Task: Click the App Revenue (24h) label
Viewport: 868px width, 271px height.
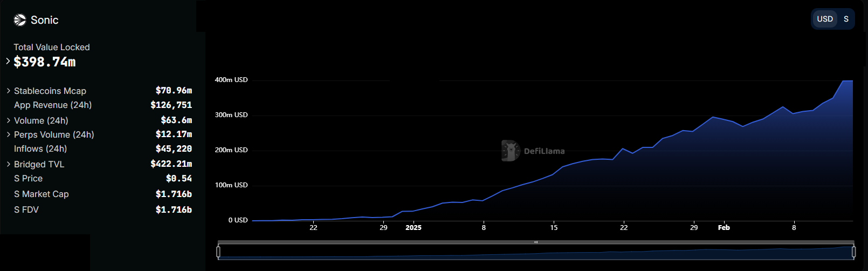Action: (x=53, y=105)
